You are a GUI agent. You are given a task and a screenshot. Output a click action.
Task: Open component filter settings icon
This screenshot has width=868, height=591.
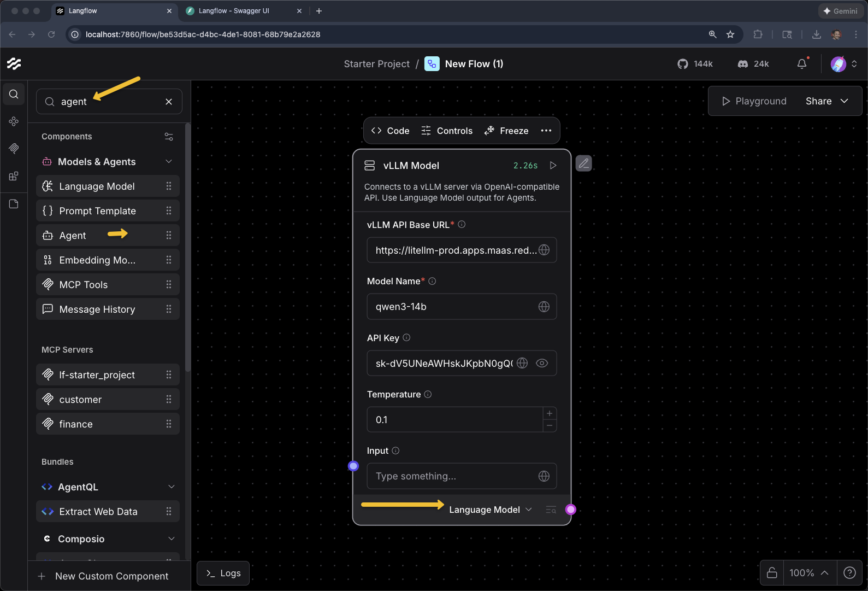[169, 137]
